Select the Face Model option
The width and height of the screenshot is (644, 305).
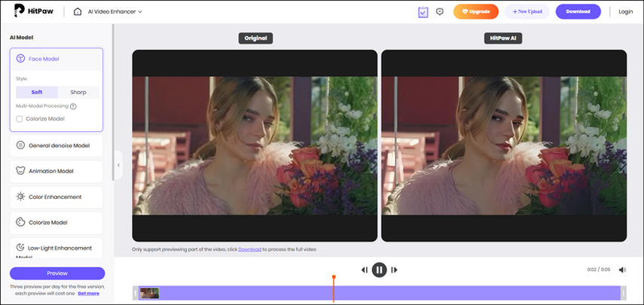56,59
